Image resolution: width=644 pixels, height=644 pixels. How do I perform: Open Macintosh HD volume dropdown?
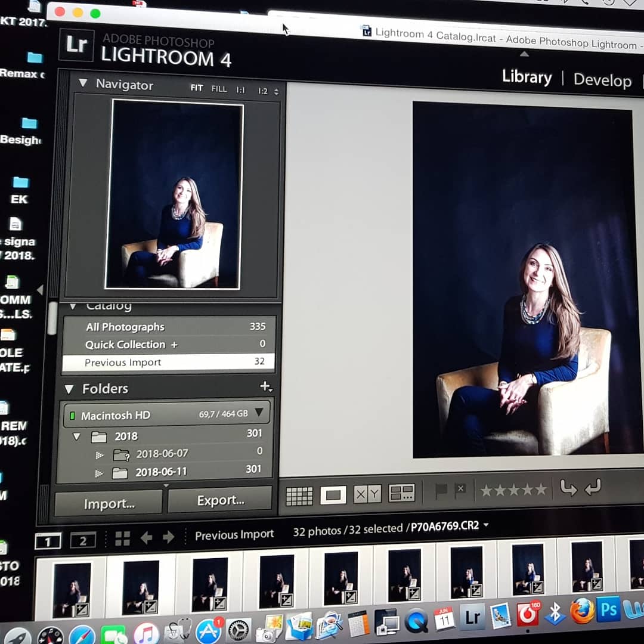tap(259, 412)
